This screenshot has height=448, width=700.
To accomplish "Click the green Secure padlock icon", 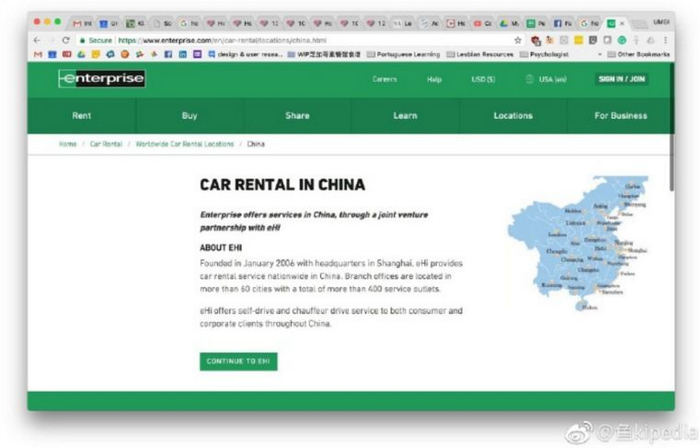I will point(82,40).
